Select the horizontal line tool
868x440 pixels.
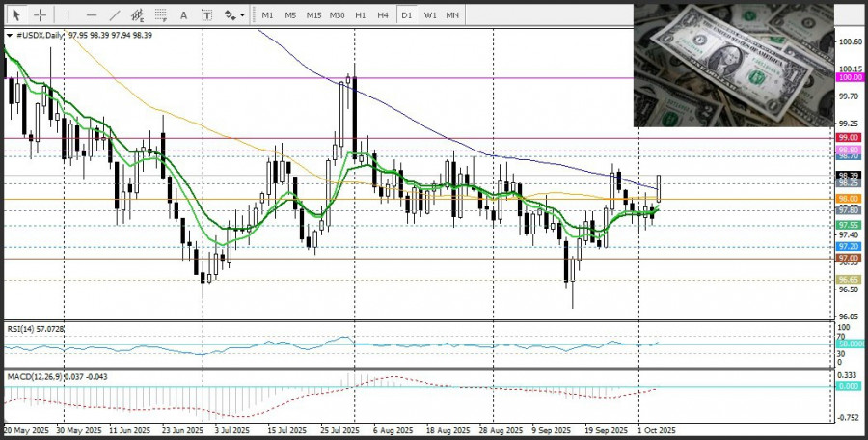click(91, 15)
